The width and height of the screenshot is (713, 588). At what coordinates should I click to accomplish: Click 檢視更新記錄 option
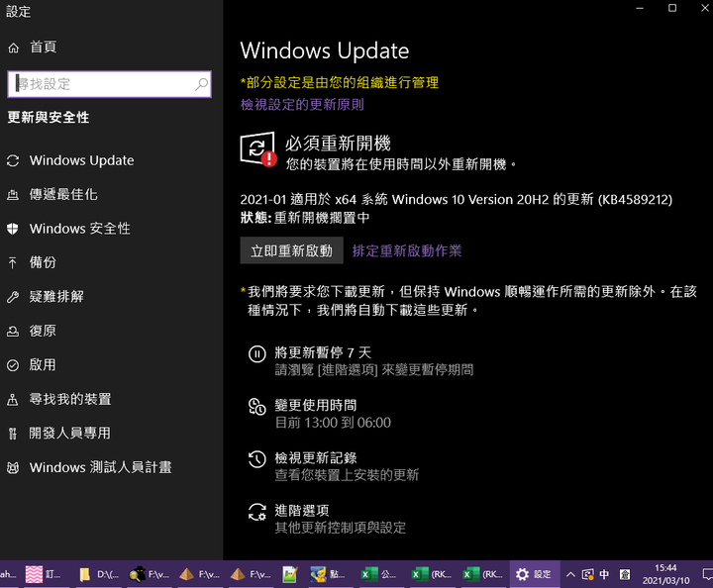pyautogui.click(x=316, y=458)
